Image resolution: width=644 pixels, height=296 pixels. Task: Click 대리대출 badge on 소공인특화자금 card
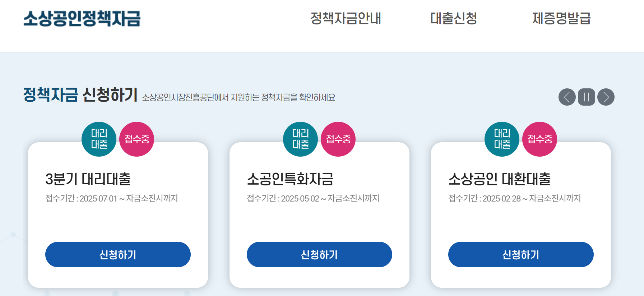(300, 139)
